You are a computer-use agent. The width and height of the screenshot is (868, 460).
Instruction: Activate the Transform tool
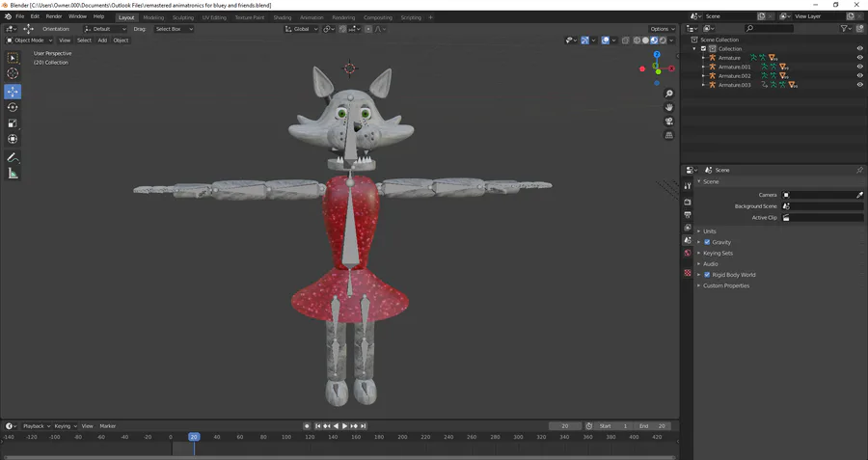pos(13,140)
